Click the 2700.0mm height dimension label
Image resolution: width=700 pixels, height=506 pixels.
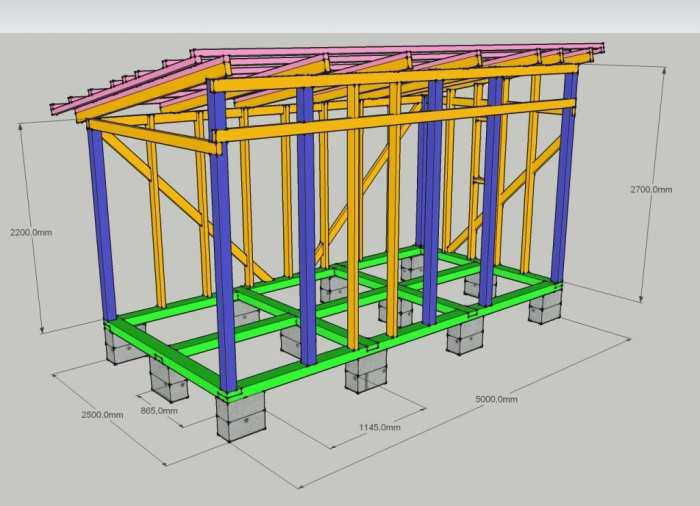pyautogui.click(x=651, y=189)
